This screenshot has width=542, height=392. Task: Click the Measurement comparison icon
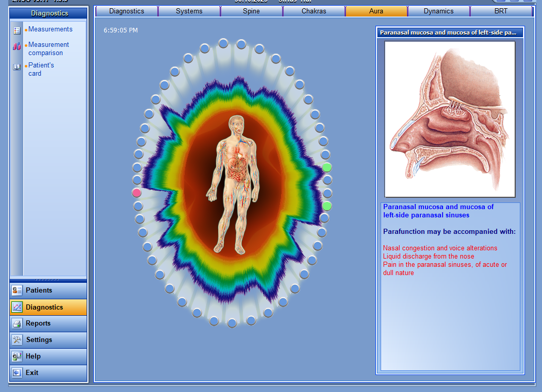point(17,46)
